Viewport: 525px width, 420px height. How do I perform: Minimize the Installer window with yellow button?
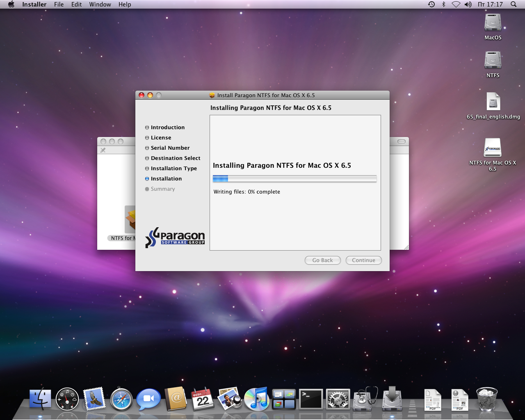coord(150,95)
